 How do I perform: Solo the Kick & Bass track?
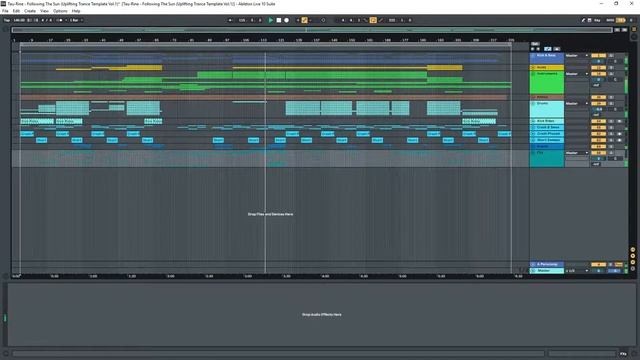(611, 56)
